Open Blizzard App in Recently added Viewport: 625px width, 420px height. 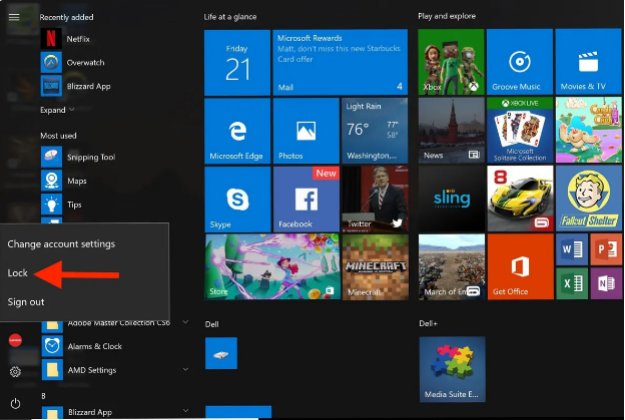pos(76,86)
